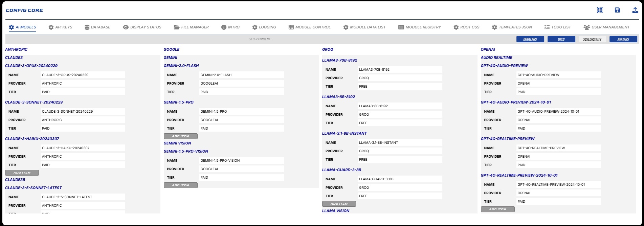Screen dimensions: 644x226
Task: Edit name field containing GPT-4O-AUDIO-PREVIEW
Action: tap(558, 75)
